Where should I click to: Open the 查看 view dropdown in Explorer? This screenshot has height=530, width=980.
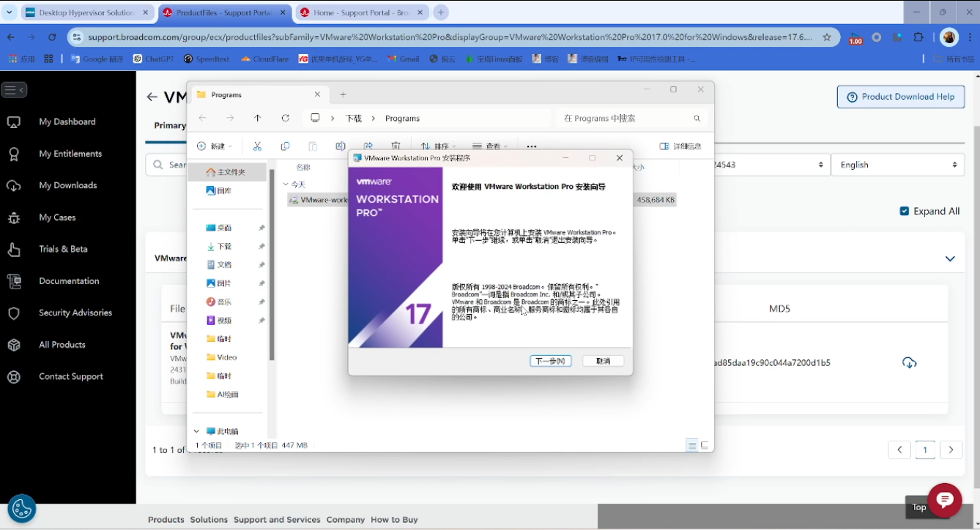(x=490, y=146)
